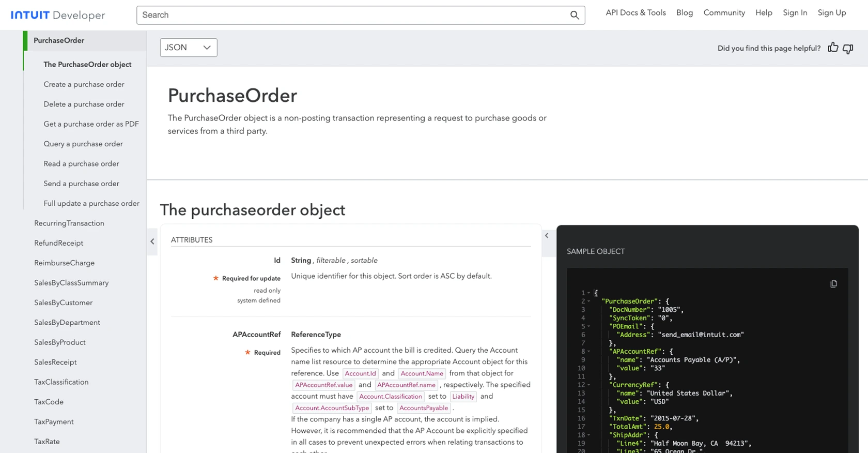Copy the sample object code
The width and height of the screenshot is (868, 453).
[x=833, y=284]
